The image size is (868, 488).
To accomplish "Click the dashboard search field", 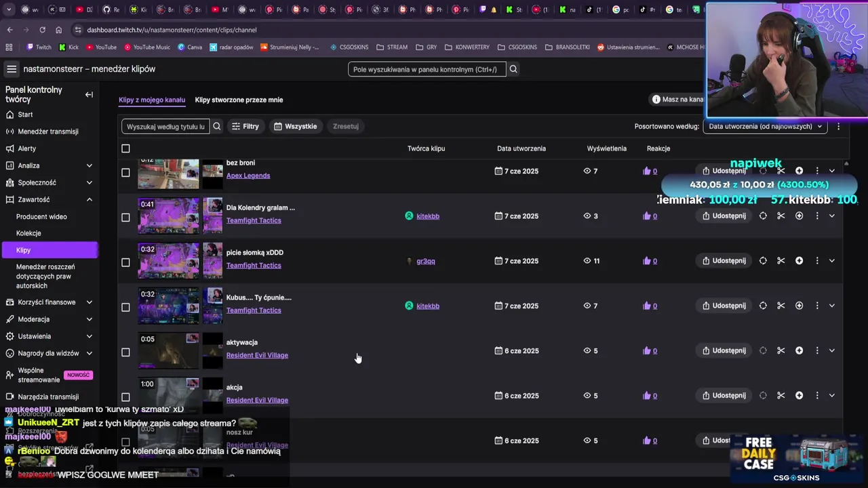I will pyautogui.click(x=427, y=69).
